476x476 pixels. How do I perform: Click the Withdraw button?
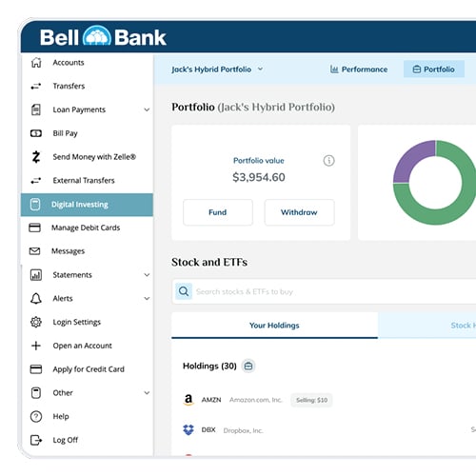(x=299, y=212)
